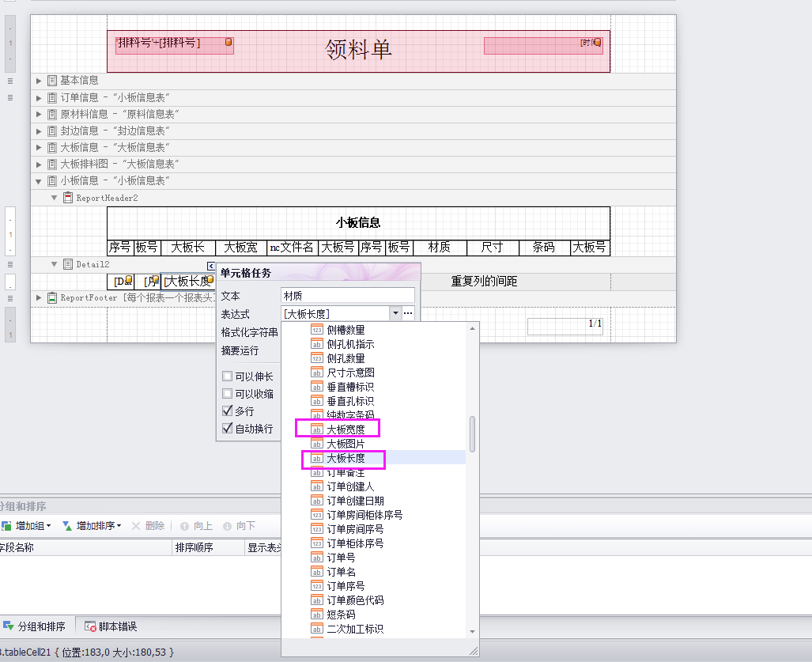The width and height of the screenshot is (812, 662).
Task: Select the 小板信息 header cell
Action: pyautogui.click(x=358, y=223)
